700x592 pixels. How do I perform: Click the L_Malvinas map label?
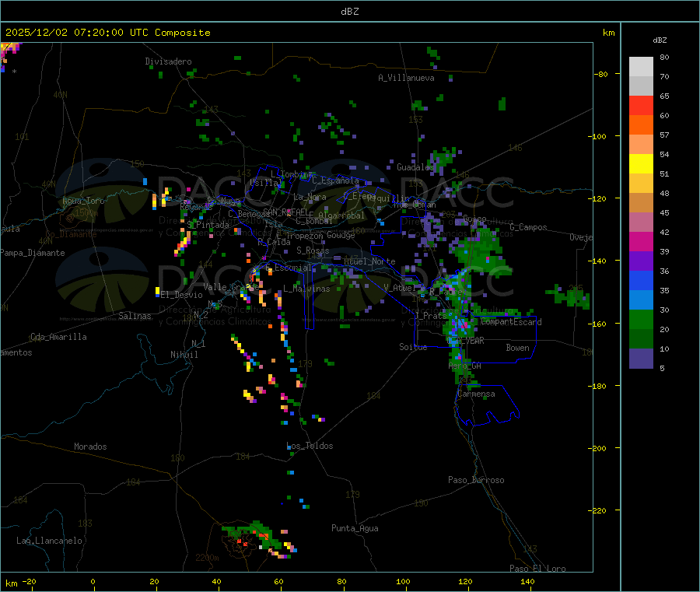tap(306, 289)
